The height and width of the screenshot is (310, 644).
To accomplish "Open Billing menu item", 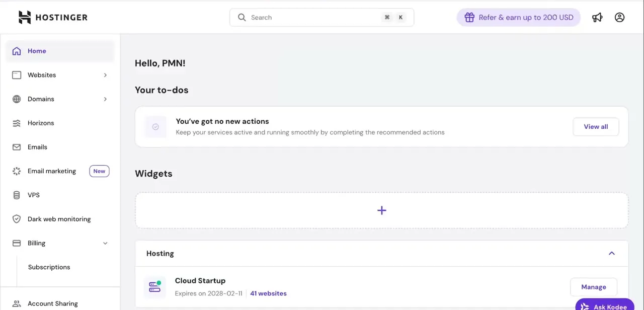I will pos(60,243).
